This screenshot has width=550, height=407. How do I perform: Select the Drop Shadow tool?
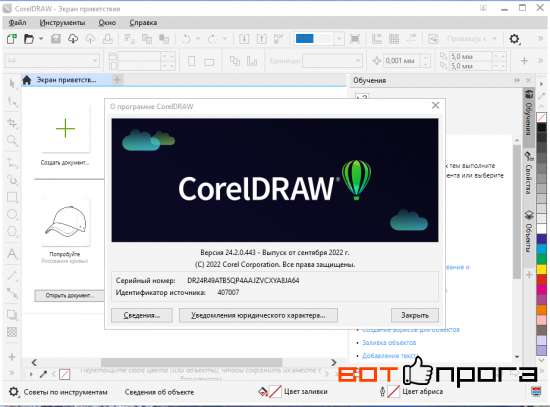tap(12, 315)
